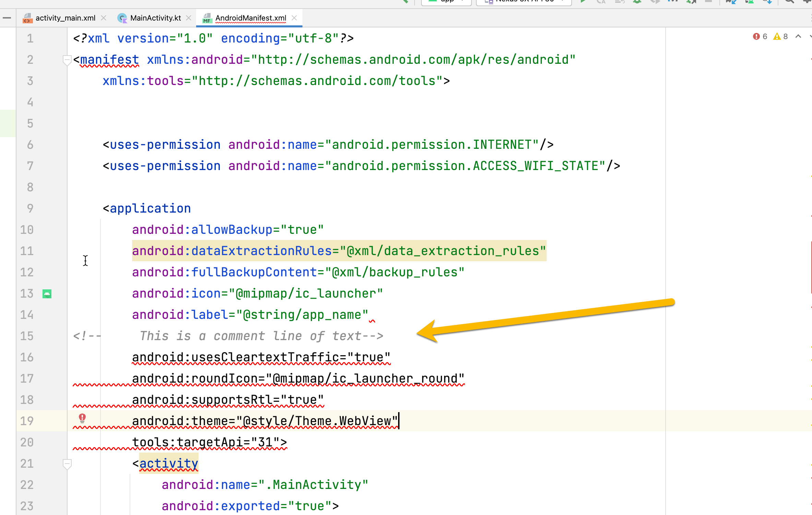Viewport: 812px width, 515px height.
Task: Close the MainActivity.kt tab
Action: pyautogui.click(x=189, y=18)
